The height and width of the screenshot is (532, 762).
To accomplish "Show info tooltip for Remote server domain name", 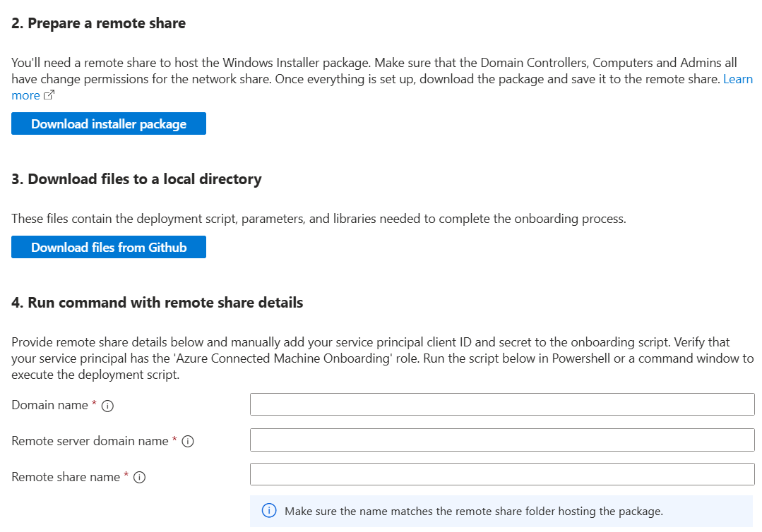I will 188,441.
